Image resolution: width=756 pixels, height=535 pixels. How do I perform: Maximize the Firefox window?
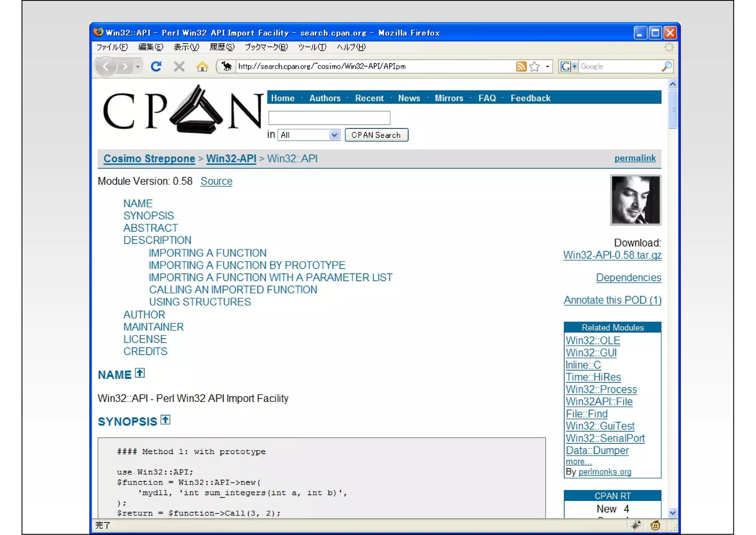[x=655, y=33]
